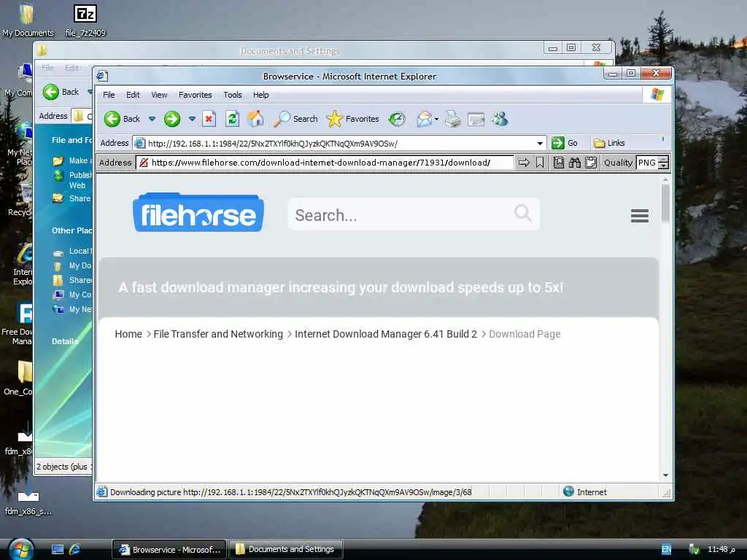Follow the Home breadcrumb link
Image resolution: width=747 pixels, height=560 pixels.
click(128, 334)
